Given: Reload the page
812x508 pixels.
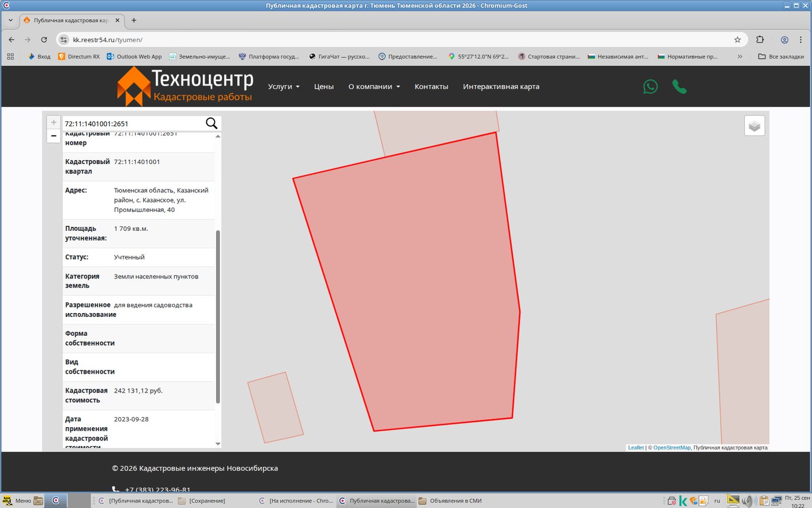Looking at the screenshot, I should point(44,40).
